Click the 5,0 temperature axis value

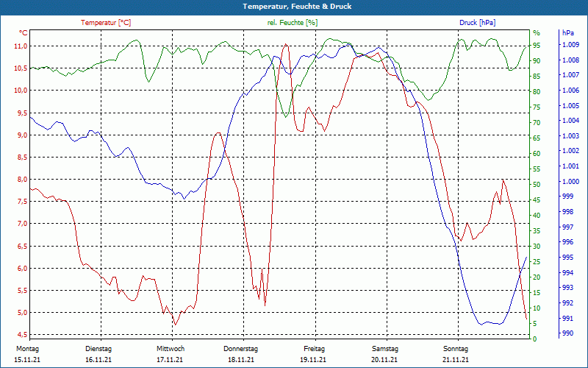pos(22,313)
